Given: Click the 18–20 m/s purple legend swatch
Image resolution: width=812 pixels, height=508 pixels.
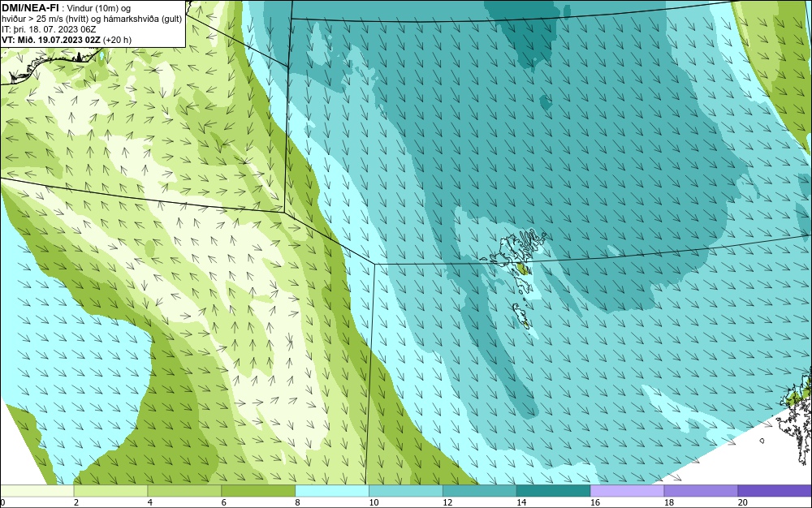Looking at the screenshot, I should (701, 491).
